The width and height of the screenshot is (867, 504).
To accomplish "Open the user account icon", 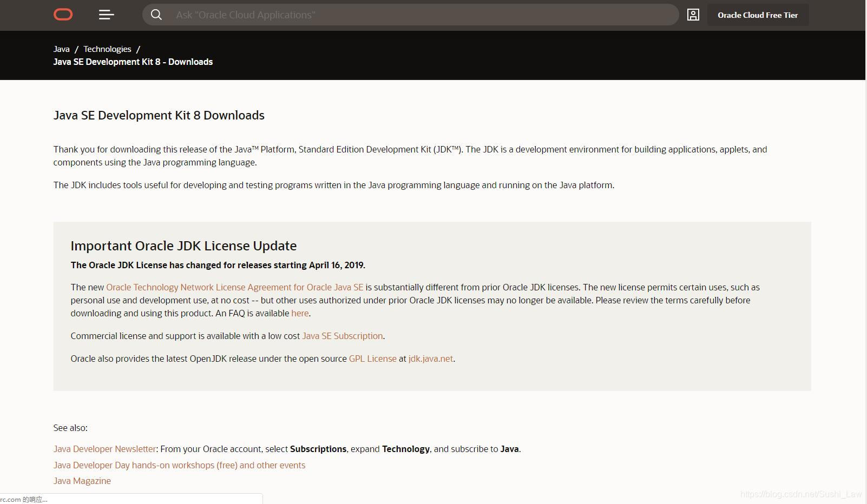I will (x=693, y=15).
